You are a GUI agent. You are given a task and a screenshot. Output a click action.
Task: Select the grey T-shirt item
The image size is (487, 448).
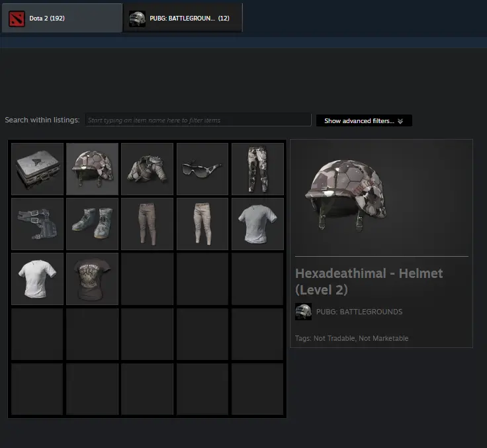tap(257, 224)
